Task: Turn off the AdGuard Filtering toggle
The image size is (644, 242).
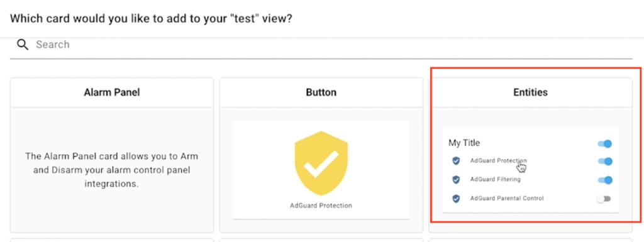Action: (x=605, y=180)
